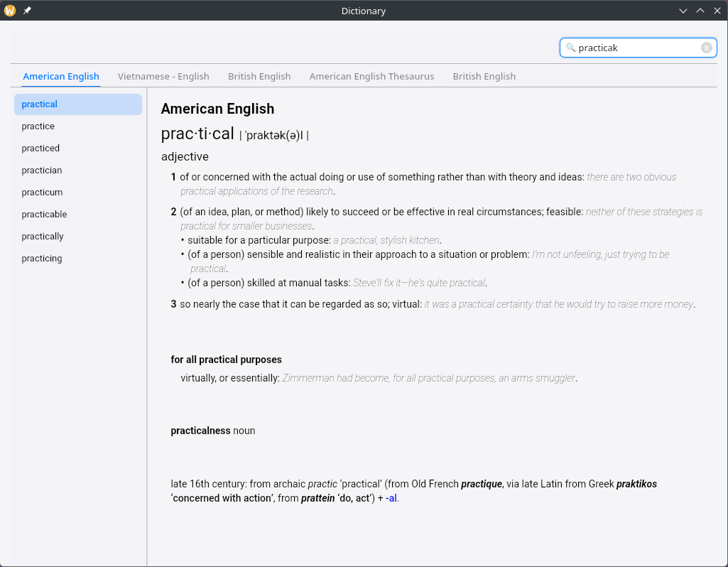728x567 pixels.
Task: Open the 'practicable' entry
Action: (x=44, y=215)
